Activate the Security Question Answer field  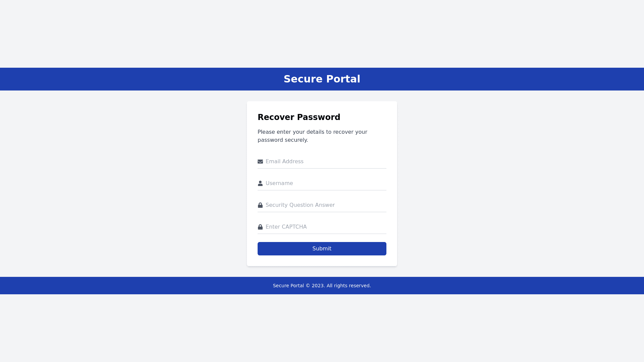325,205
